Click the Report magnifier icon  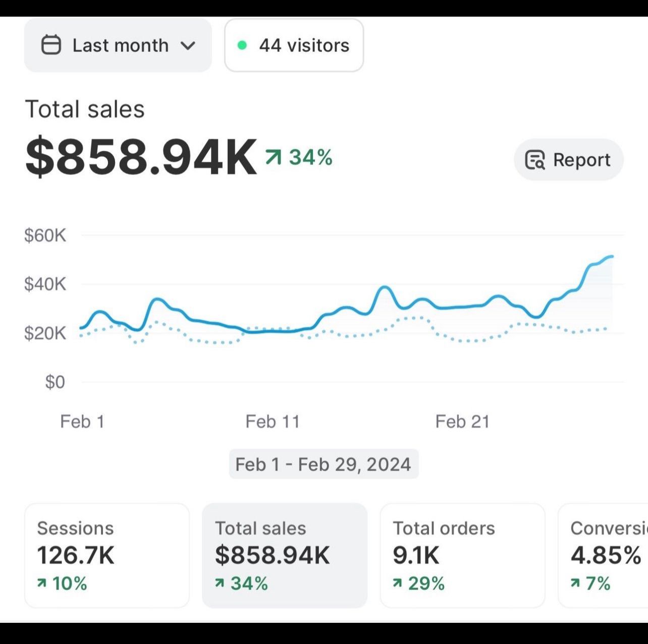coord(535,160)
